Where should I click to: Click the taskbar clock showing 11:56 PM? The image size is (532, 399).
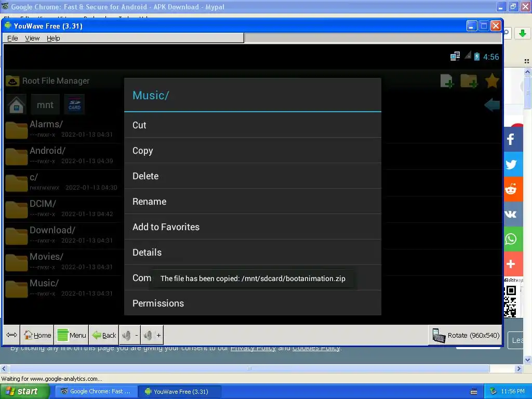coord(513,391)
